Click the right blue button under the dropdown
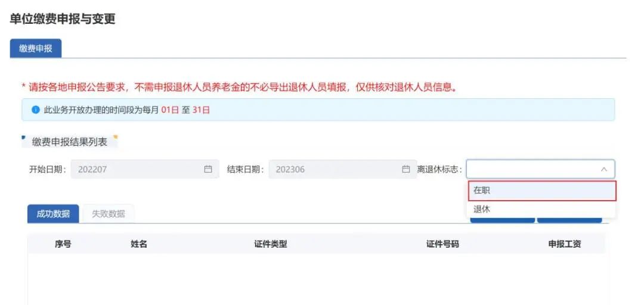 pyautogui.click(x=569, y=219)
